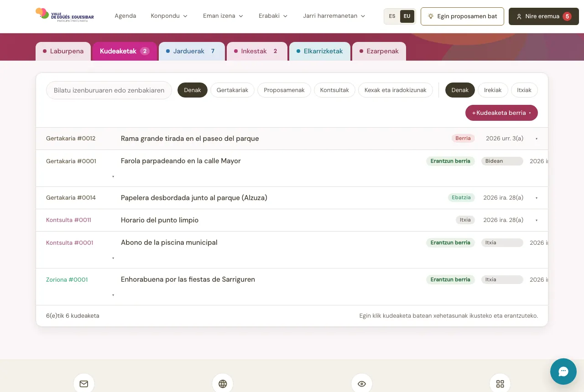Screen dimensions: 584x392
Task: Open Farola parpadeando en la calle Mayor
Action: tap(181, 161)
